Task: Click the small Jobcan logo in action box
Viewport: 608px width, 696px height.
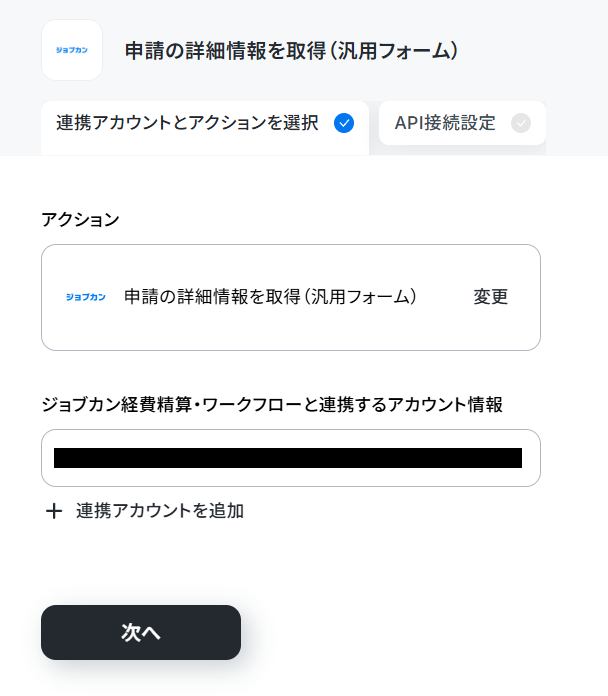Action: (x=86, y=297)
